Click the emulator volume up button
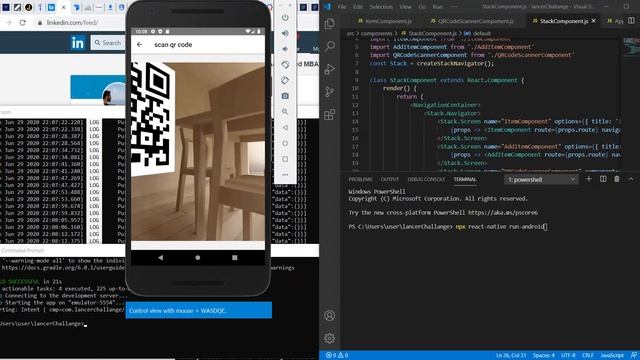This screenshot has width=640, height=360. coord(285,33)
